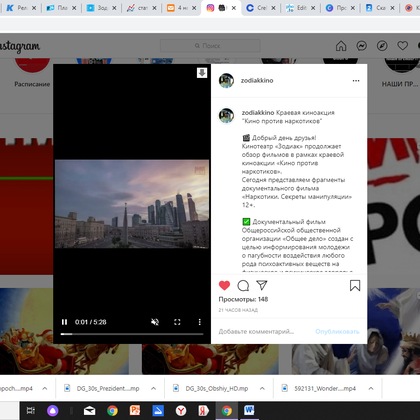This screenshot has height=420, width=420.
Task: Expand options for 592131_Wonder download
Action: tap(371, 388)
